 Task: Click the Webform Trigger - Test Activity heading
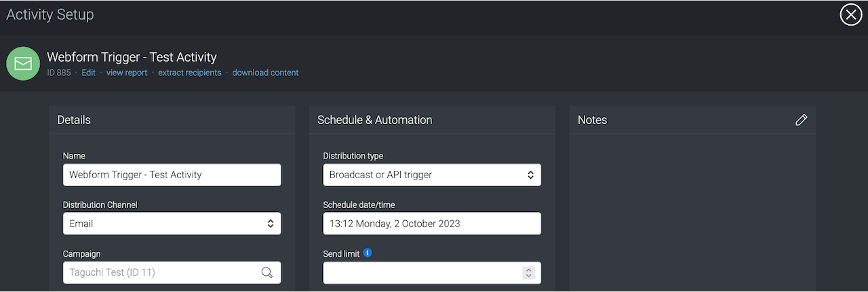[132, 58]
